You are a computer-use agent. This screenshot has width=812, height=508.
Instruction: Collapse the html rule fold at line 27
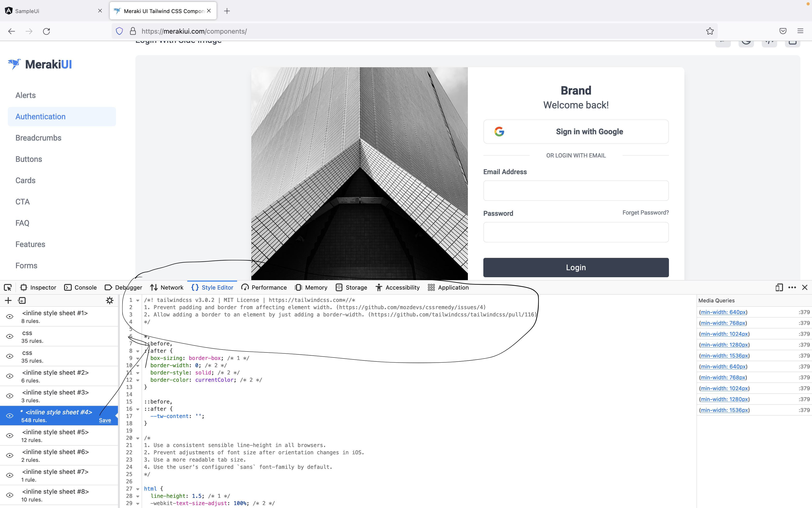point(138,489)
